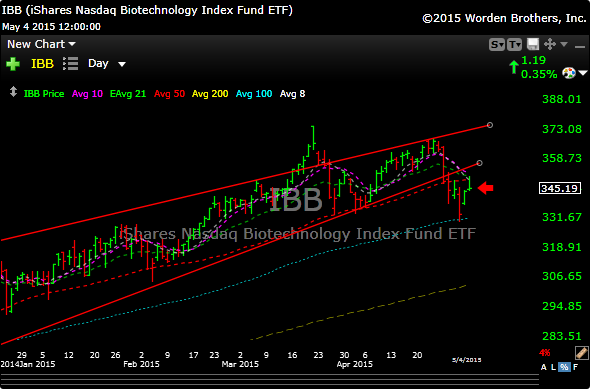Screen dimensions: 590x389
Task: Click upper trendline end-point handle circle
Action: (490, 125)
